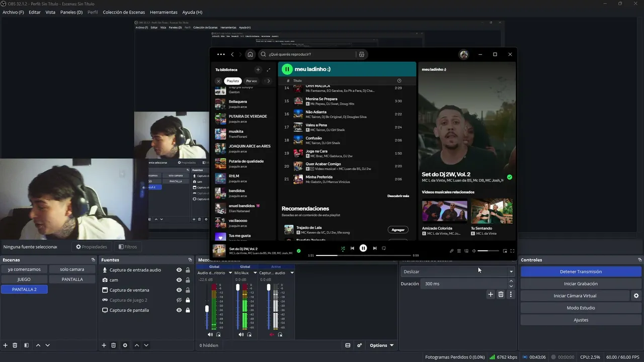
Task: Move the selected source down in Fuentes
Action: (x=146, y=345)
